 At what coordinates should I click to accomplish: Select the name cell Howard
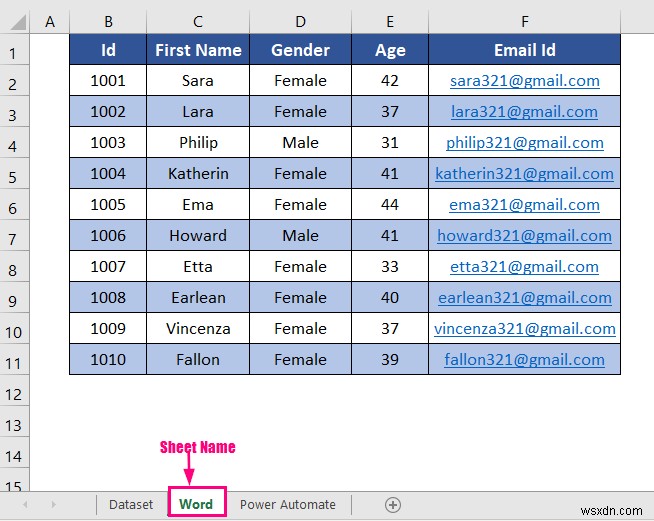tap(198, 236)
